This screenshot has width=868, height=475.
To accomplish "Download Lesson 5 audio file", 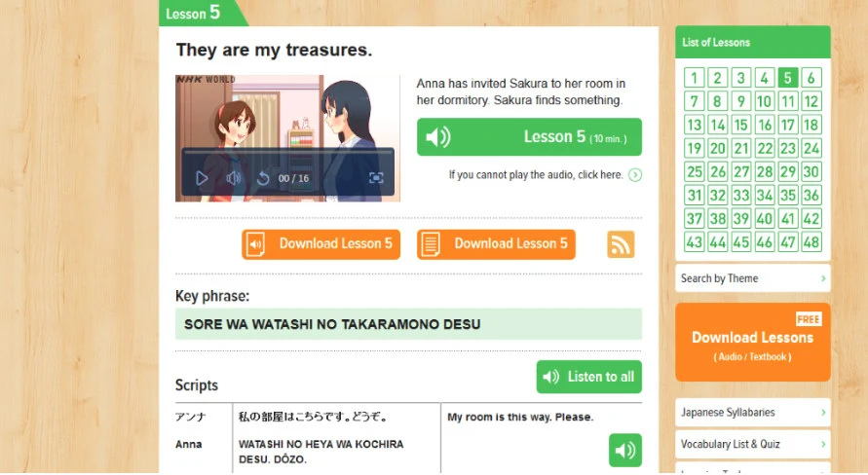I will pyautogui.click(x=321, y=244).
